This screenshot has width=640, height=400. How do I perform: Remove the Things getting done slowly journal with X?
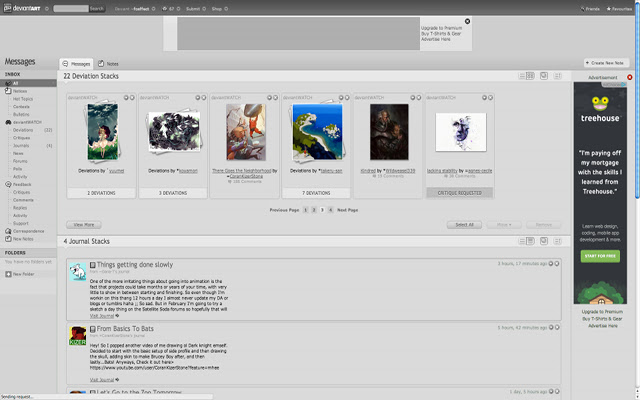point(557,264)
